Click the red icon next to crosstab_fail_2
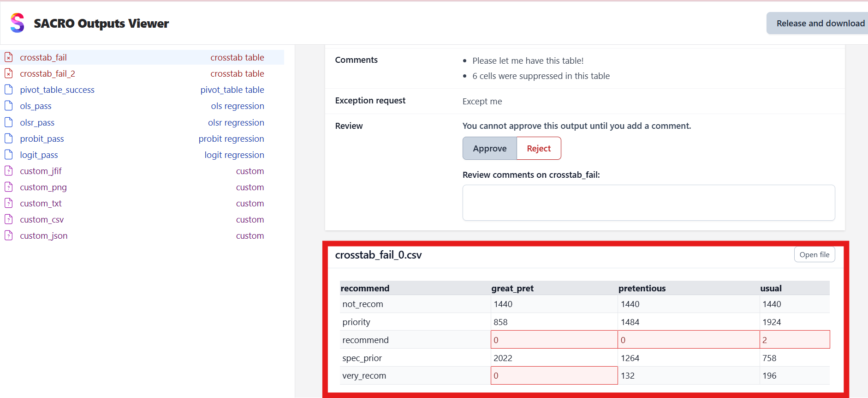Image resolution: width=868 pixels, height=398 pixels. 9,74
